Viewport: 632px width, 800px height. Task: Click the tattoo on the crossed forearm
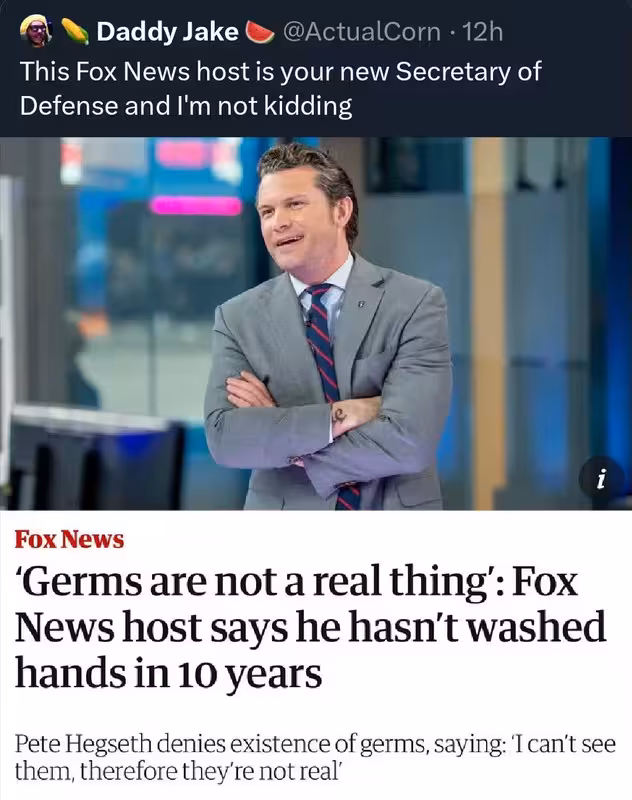click(339, 414)
